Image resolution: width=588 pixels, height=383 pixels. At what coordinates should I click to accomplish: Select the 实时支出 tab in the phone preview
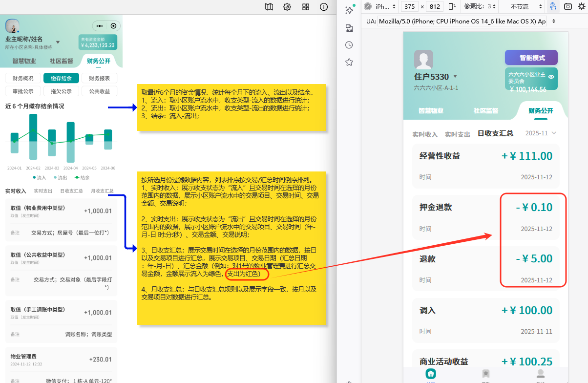point(458,134)
